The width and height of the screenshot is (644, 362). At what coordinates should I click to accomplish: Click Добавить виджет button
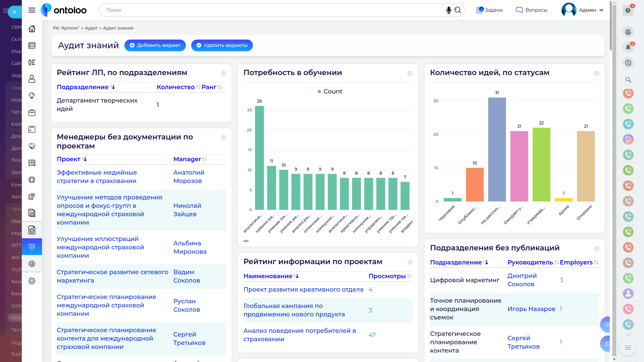tap(155, 45)
